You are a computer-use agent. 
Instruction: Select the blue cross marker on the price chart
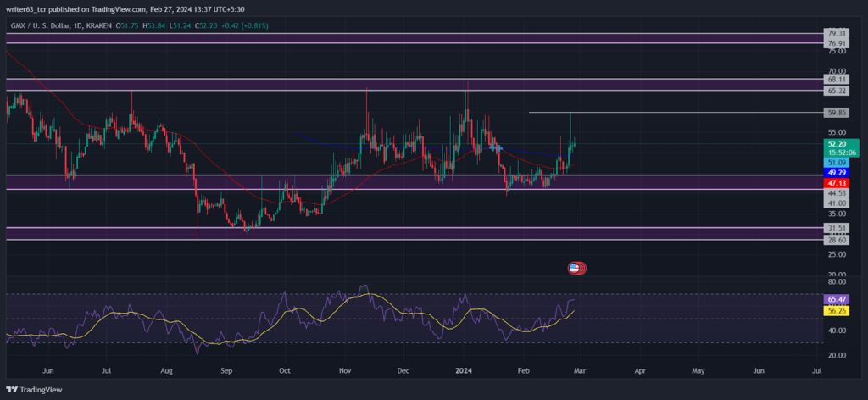click(x=495, y=147)
